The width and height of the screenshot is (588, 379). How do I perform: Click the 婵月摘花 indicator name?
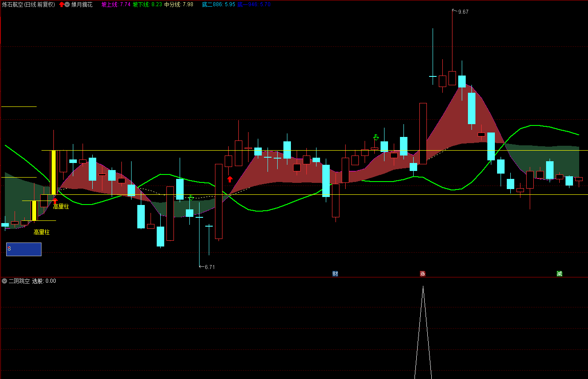pyautogui.click(x=82, y=4)
